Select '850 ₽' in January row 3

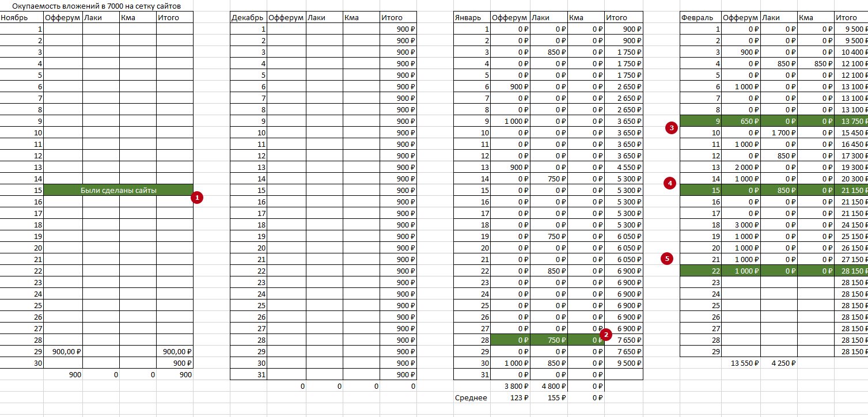coord(548,52)
